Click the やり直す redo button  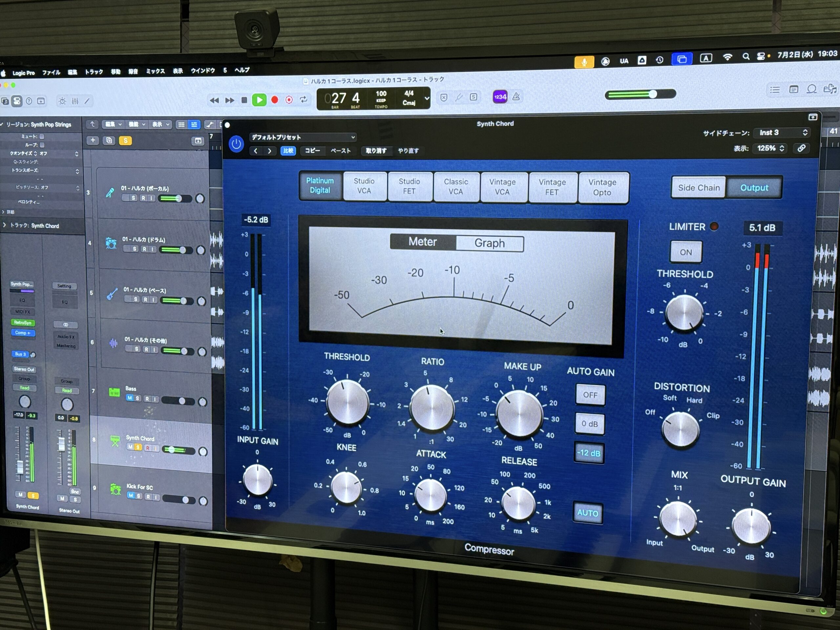408,151
